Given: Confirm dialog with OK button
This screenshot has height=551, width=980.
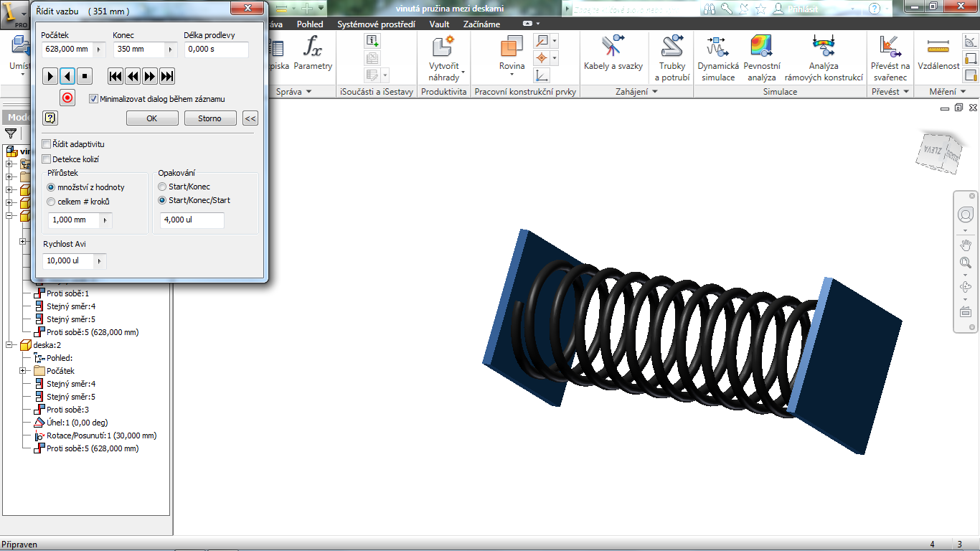Looking at the screenshot, I should click(x=152, y=118).
